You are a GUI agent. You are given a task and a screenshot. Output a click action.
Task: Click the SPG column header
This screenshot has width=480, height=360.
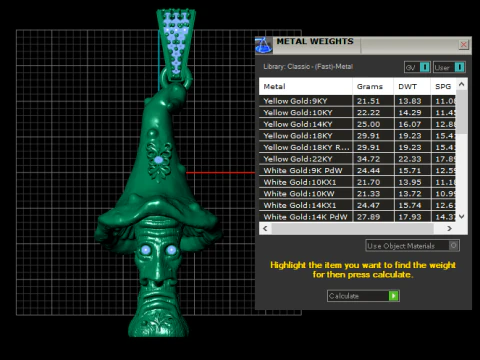click(x=443, y=86)
